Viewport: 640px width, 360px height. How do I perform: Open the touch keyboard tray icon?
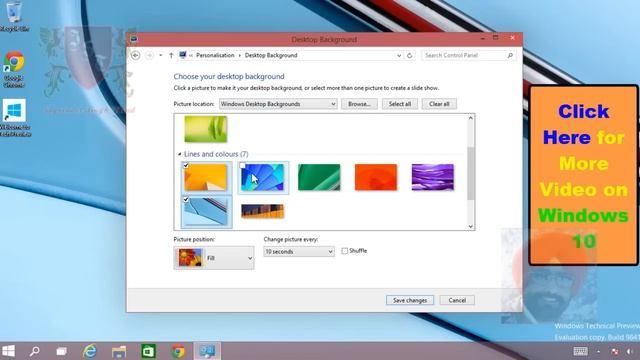580,351
